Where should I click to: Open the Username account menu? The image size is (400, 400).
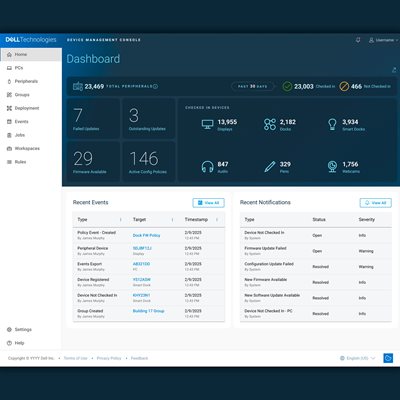click(383, 40)
